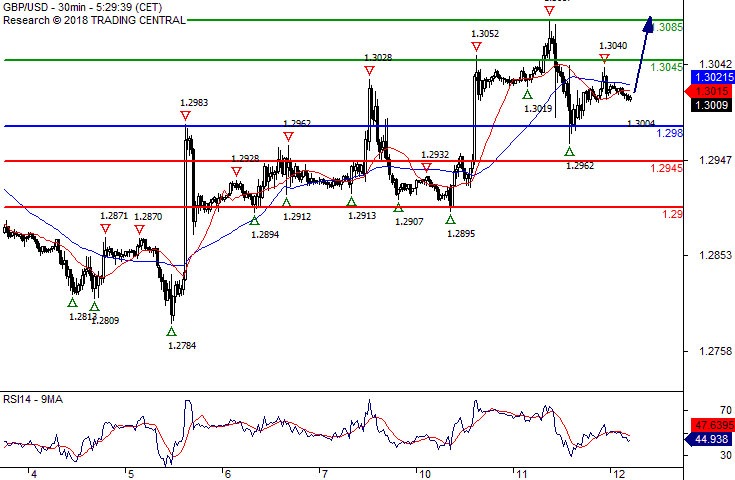Click the green 1.3045 resistance level label
Image resolution: width=735 pixels, height=480 pixels.
coord(666,67)
